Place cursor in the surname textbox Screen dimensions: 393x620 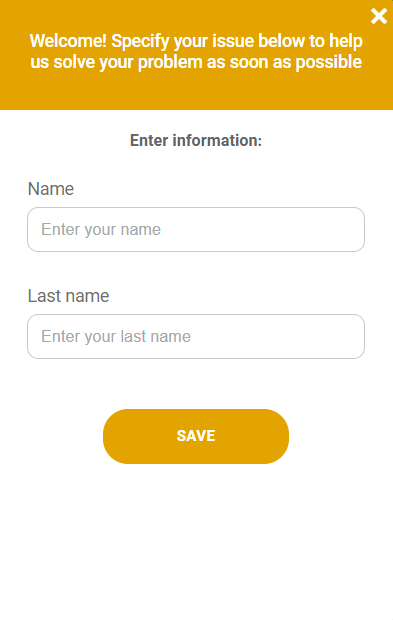(x=196, y=336)
